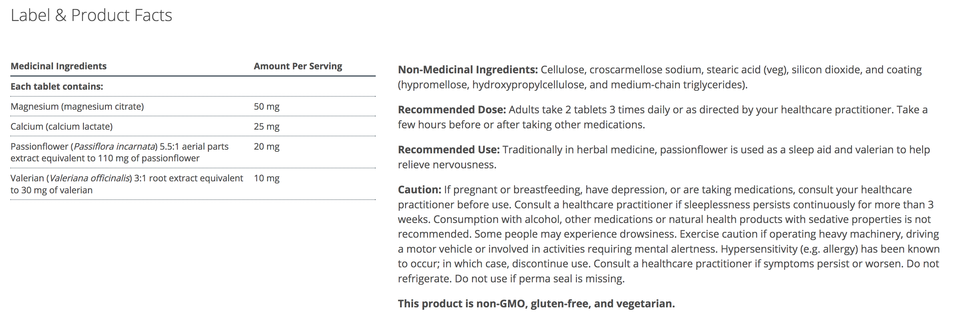Click the Label & Product Facts heading
980x326 pixels.
(91, 16)
